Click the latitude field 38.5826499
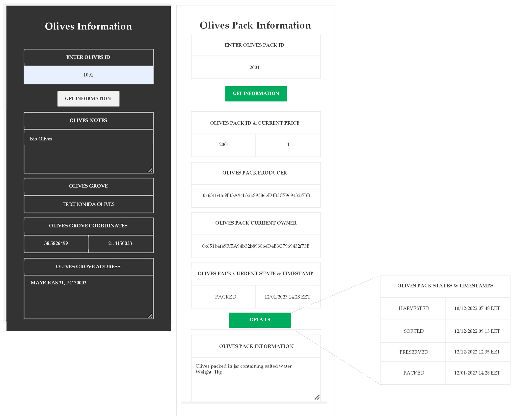513x420 pixels. pyautogui.click(x=56, y=243)
